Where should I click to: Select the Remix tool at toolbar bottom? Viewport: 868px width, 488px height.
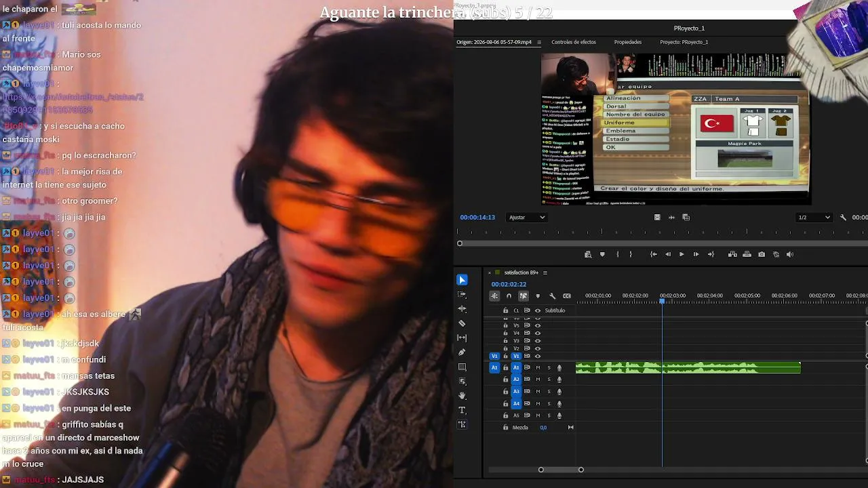462,425
